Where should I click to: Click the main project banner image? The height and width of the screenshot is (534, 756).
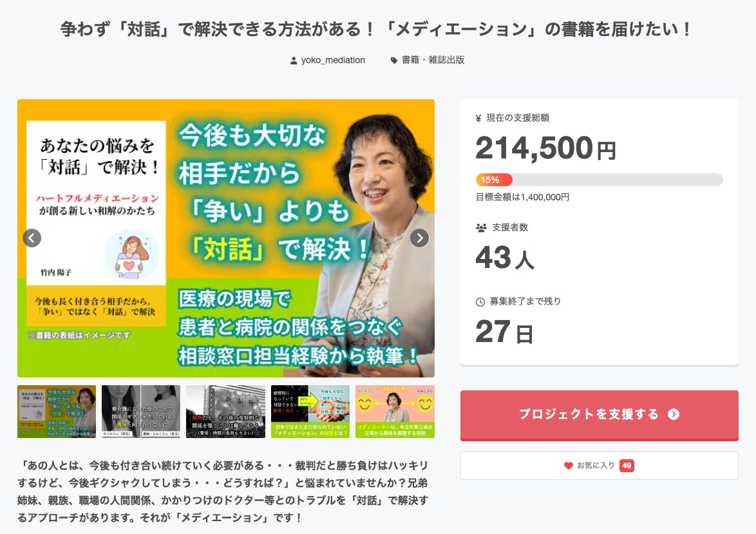tap(225, 238)
